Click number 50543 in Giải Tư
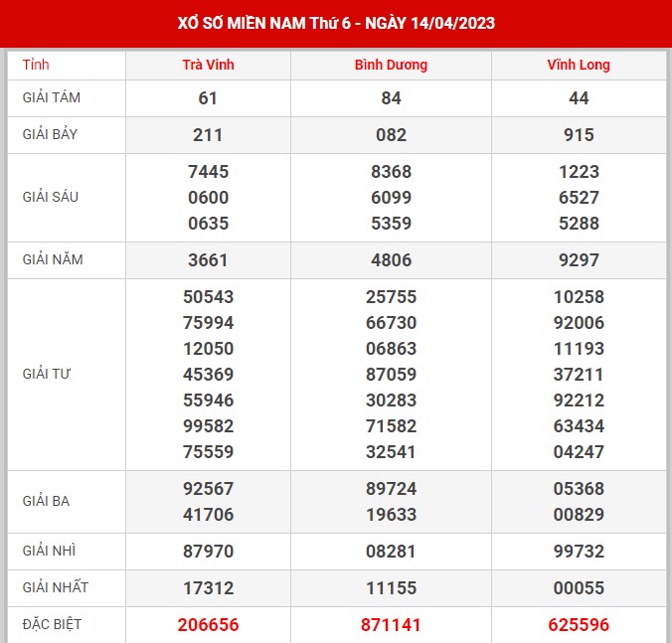Viewport: 672px width, 643px height. pos(209,297)
